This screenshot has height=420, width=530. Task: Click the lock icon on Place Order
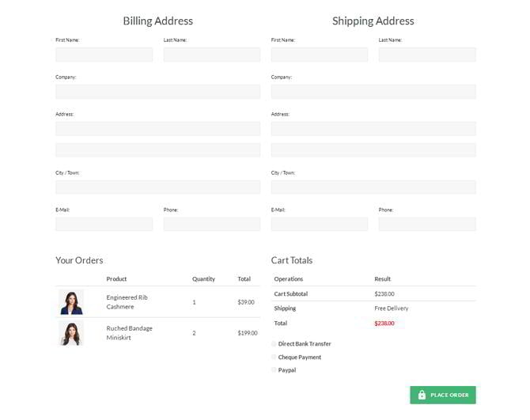click(x=422, y=395)
